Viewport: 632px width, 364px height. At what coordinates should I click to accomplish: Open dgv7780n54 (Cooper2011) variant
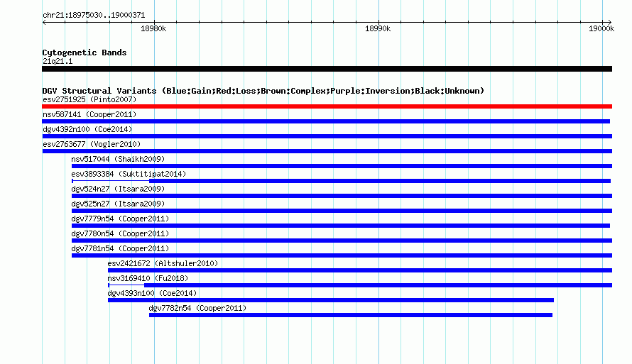click(120, 233)
